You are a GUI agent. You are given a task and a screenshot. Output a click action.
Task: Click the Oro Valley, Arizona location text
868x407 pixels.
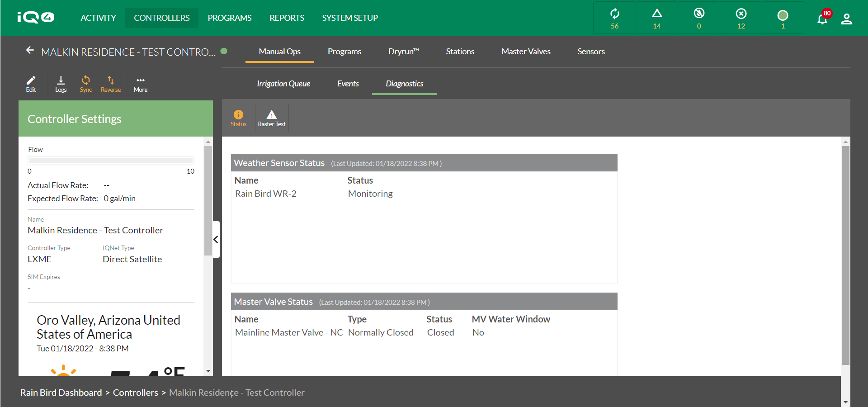pos(108,327)
